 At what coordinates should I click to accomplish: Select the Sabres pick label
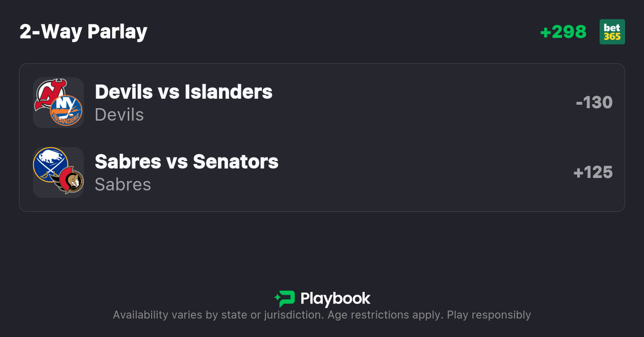pos(123,184)
